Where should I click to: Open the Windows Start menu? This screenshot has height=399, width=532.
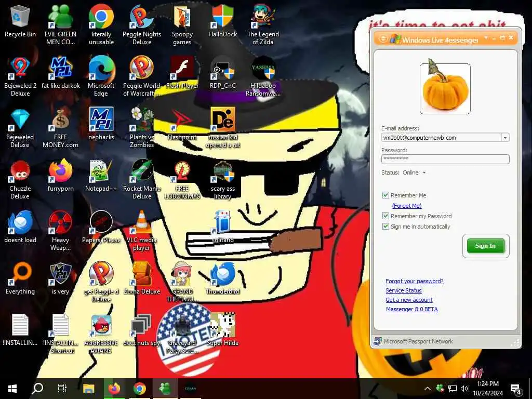click(12, 389)
